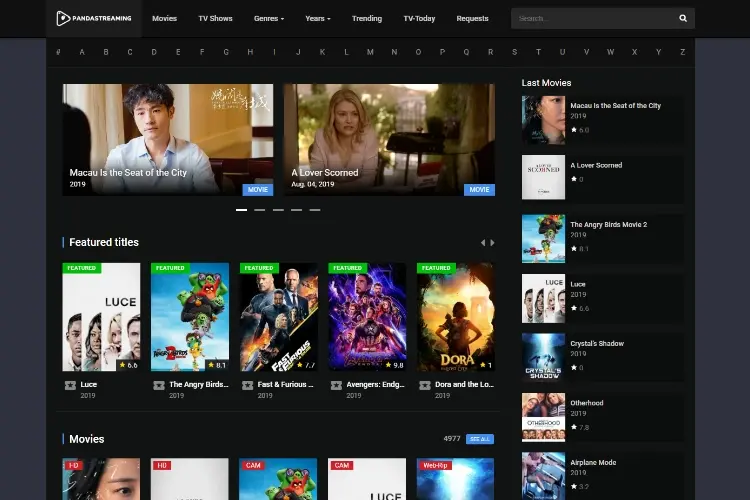
Task: Click the Luce title under featured poster
Action: coord(88,385)
